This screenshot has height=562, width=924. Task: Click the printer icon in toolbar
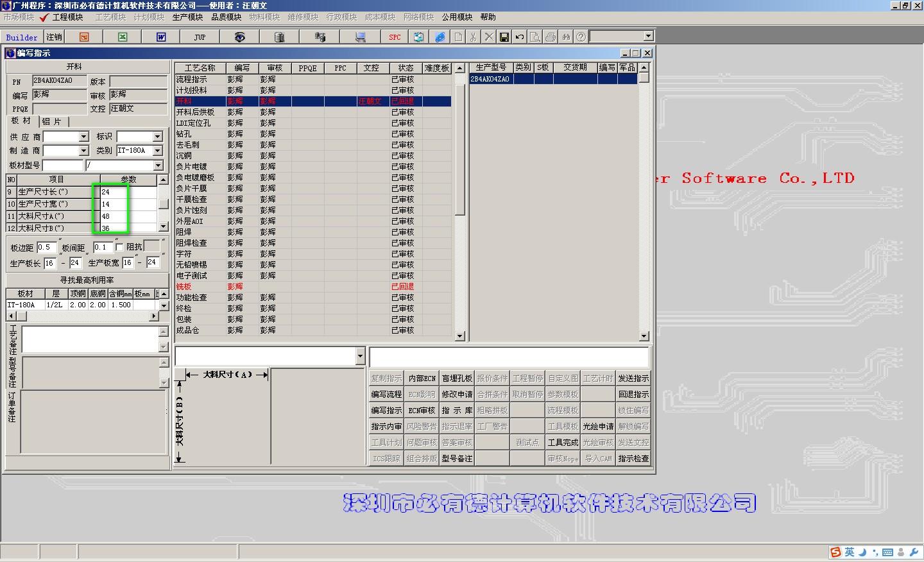[551, 37]
